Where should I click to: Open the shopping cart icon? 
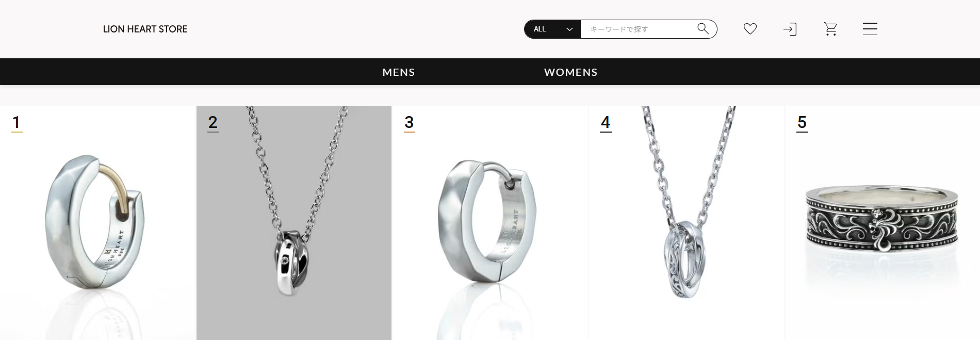tap(830, 29)
